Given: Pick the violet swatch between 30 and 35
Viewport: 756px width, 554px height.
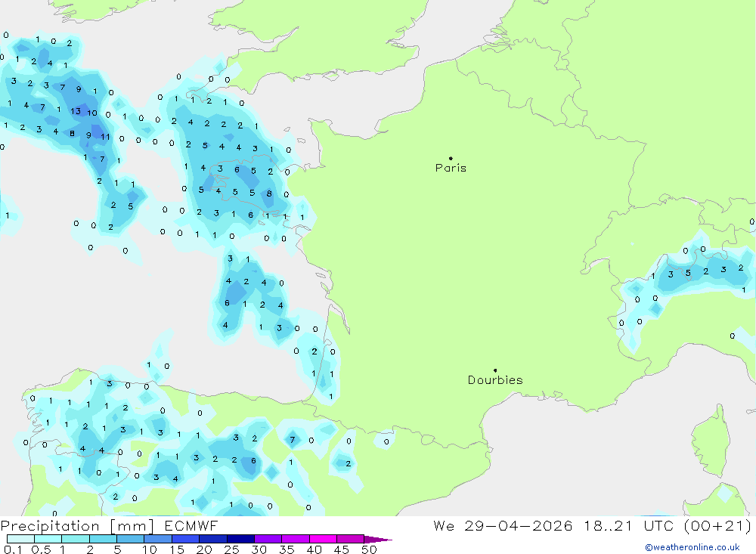Looking at the screenshot, I should click(268, 539).
